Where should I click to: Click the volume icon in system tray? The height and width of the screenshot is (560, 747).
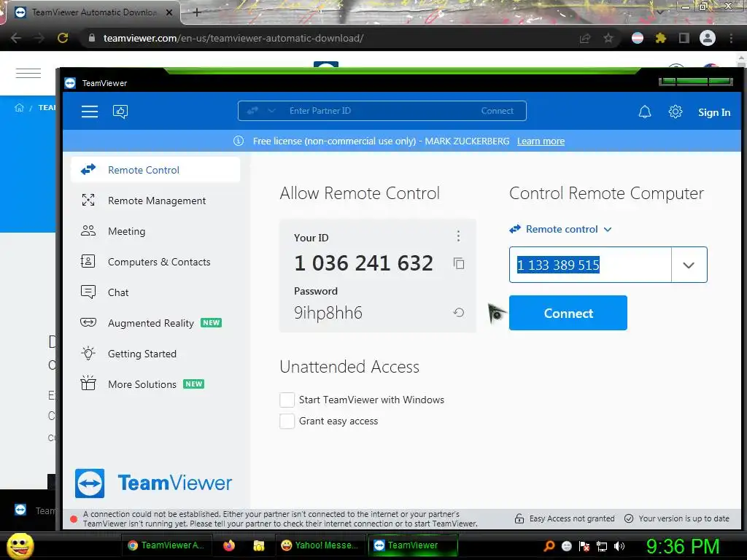(619, 546)
